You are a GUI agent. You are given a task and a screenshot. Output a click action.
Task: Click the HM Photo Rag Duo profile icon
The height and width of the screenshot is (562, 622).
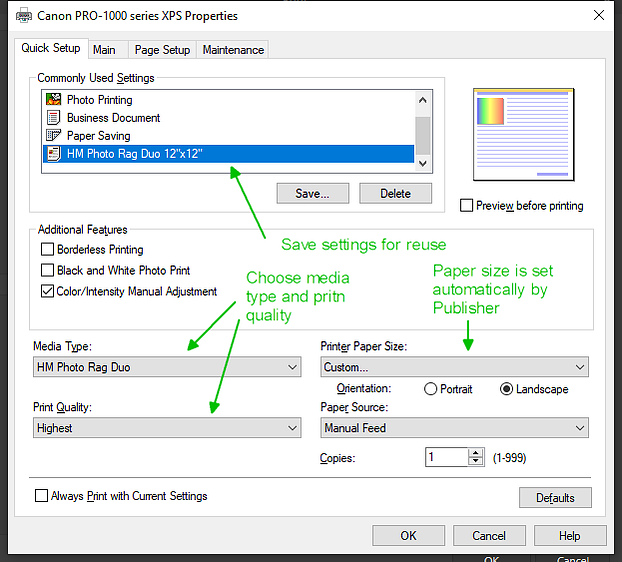tap(54, 154)
